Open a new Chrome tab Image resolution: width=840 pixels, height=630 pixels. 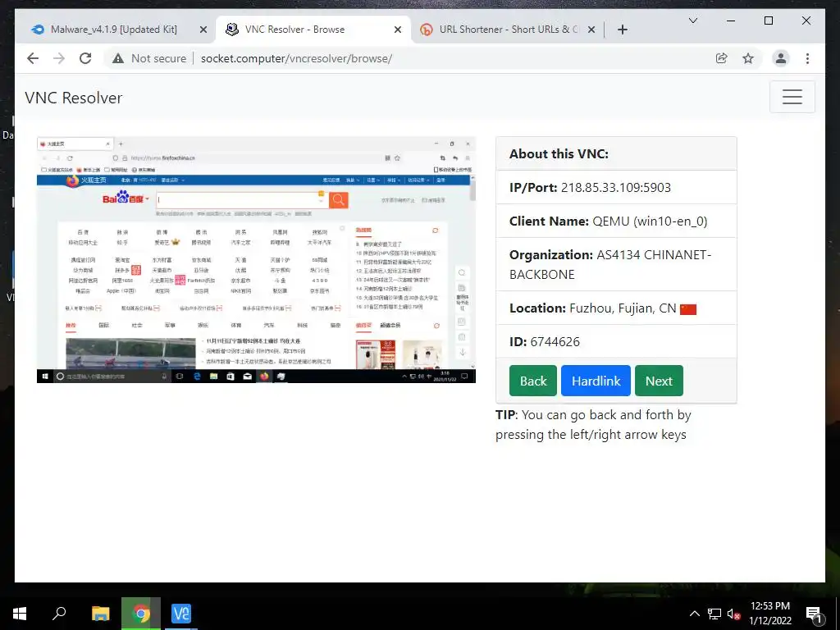click(x=622, y=30)
